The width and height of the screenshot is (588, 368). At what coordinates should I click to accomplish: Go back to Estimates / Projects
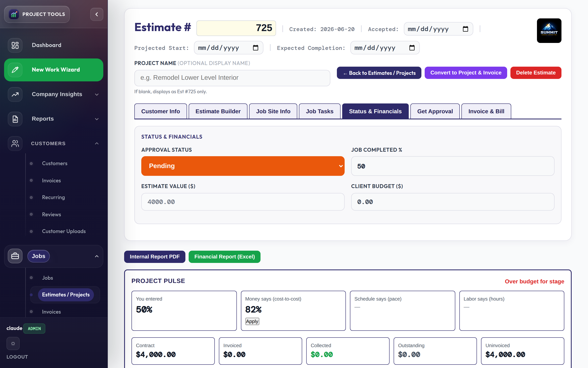(379, 73)
